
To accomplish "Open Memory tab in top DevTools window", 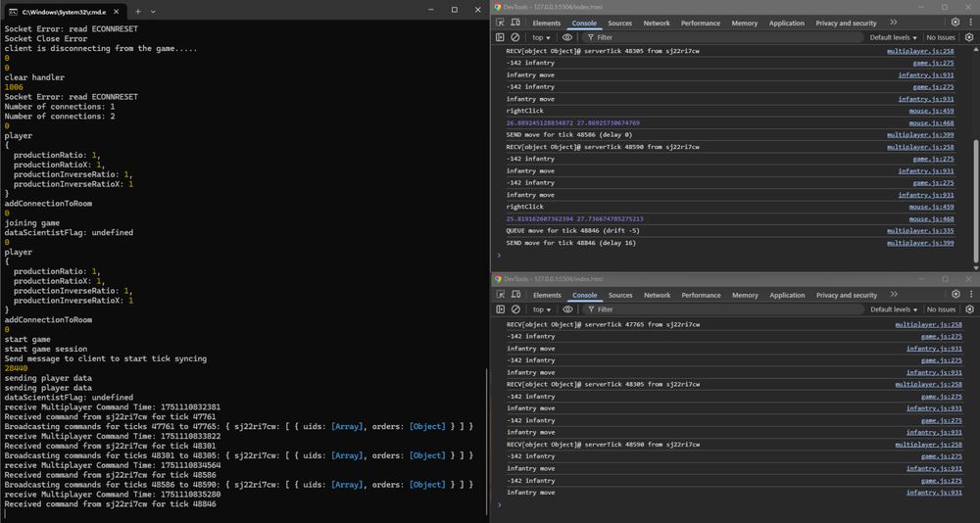I will (x=745, y=24).
